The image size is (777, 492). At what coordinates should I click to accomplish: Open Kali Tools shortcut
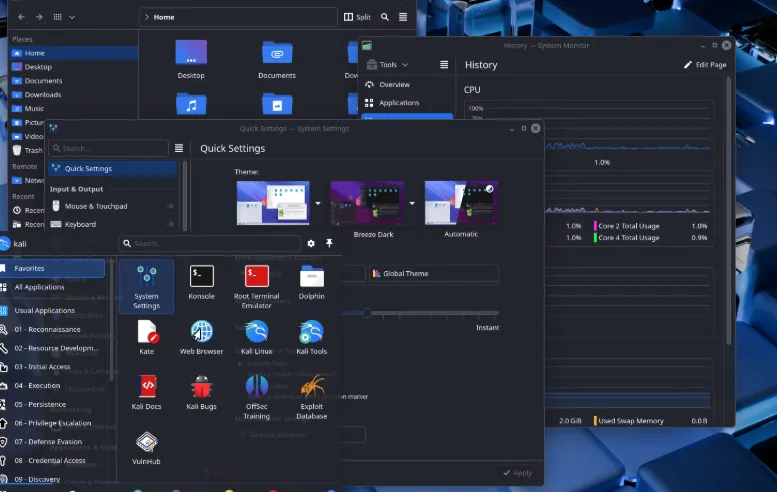[x=311, y=338]
